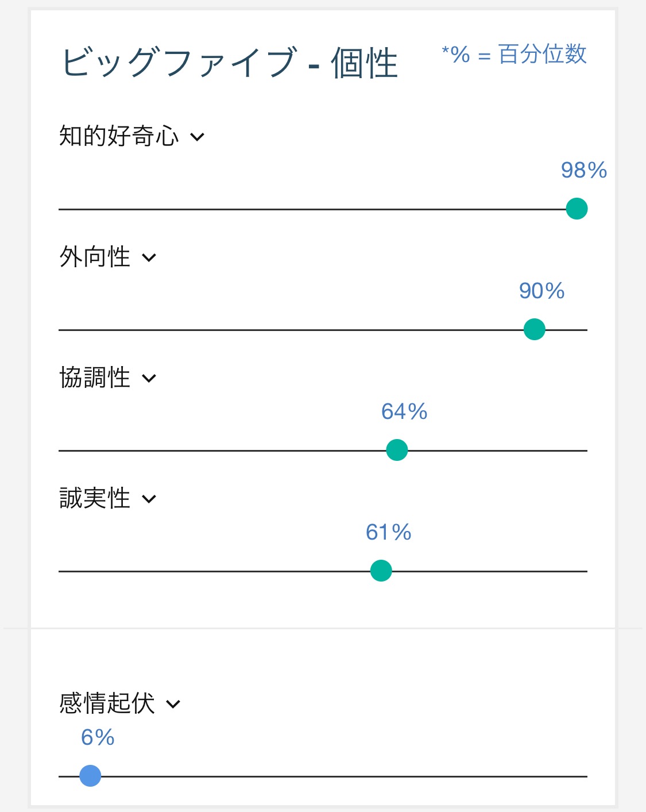Expand the 協調性 chevron arrow
The image size is (646, 812).
point(149,379)
